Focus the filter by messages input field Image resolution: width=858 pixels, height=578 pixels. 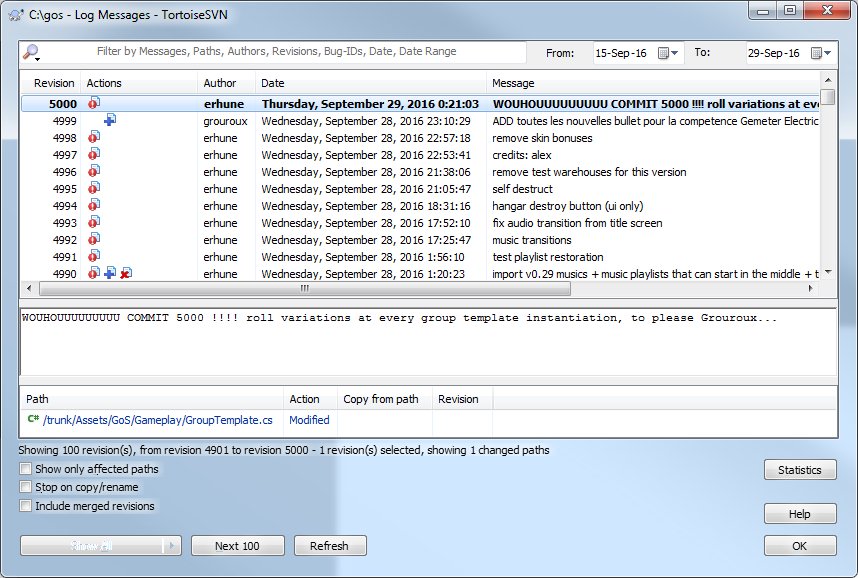coord(283,52)
